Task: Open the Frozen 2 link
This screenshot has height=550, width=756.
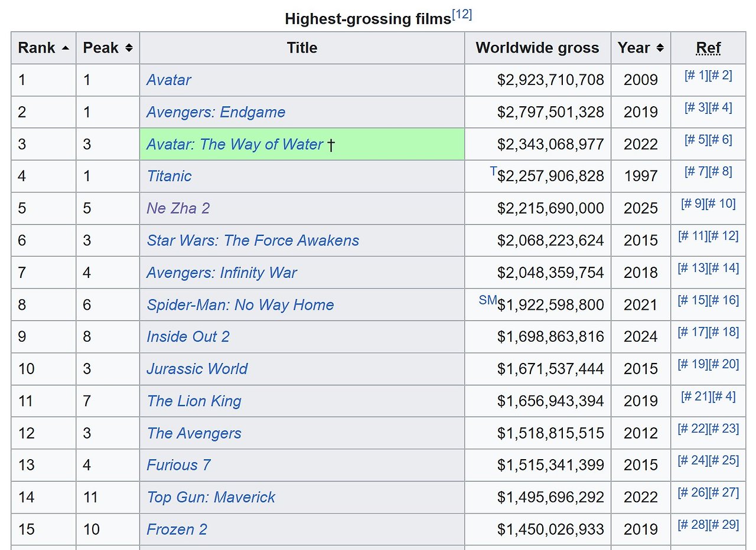Action: click(x=177, y=529)
